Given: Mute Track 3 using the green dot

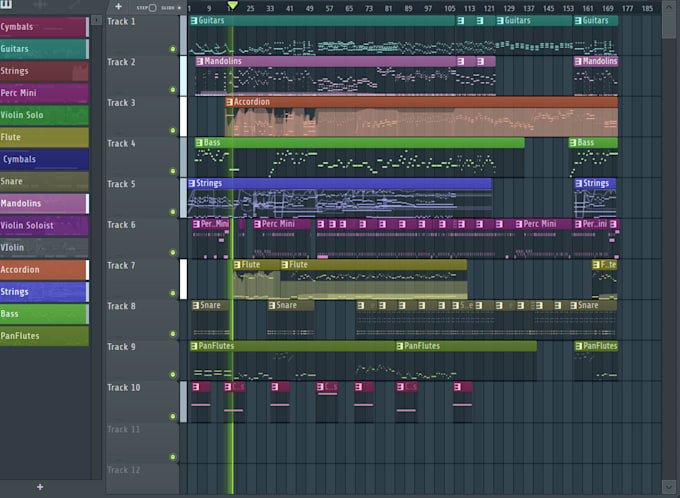Looking at the screenshot, I should tap(173, 131).
